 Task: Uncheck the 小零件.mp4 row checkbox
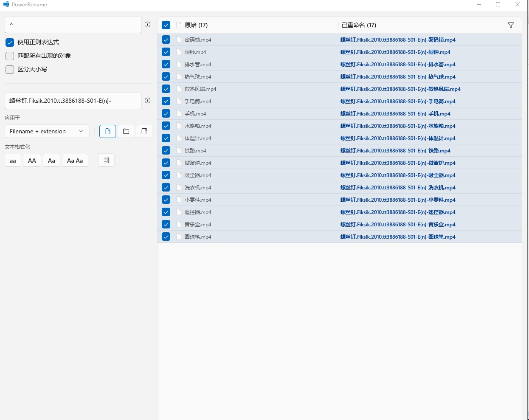pyautogui.click(x=166, y=200)
